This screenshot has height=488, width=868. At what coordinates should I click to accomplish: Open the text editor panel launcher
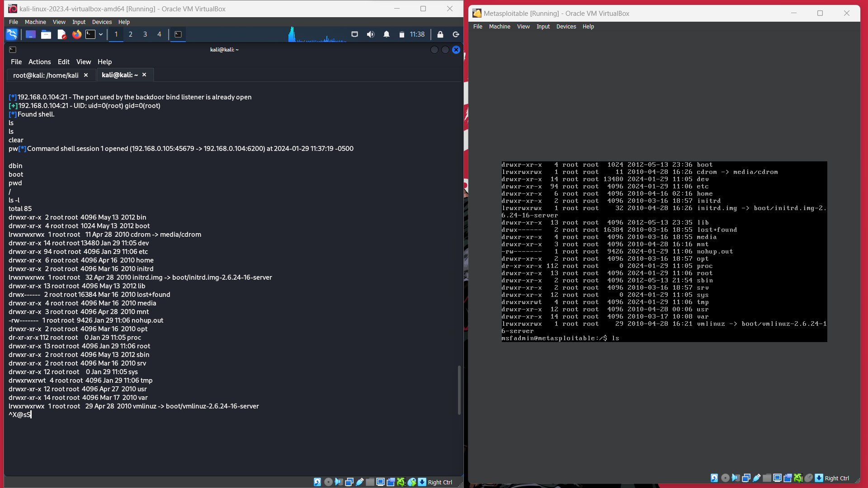coord(61,34)
